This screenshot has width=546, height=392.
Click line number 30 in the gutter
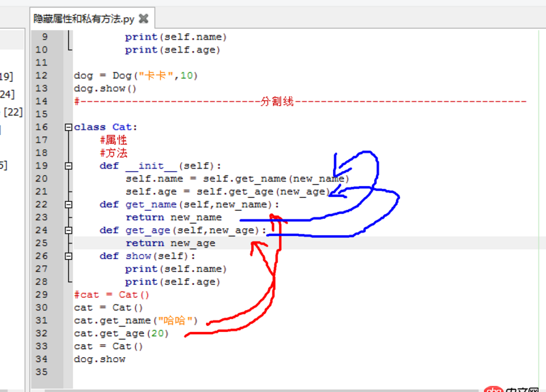pyautogui.click(x=42, y=307)
